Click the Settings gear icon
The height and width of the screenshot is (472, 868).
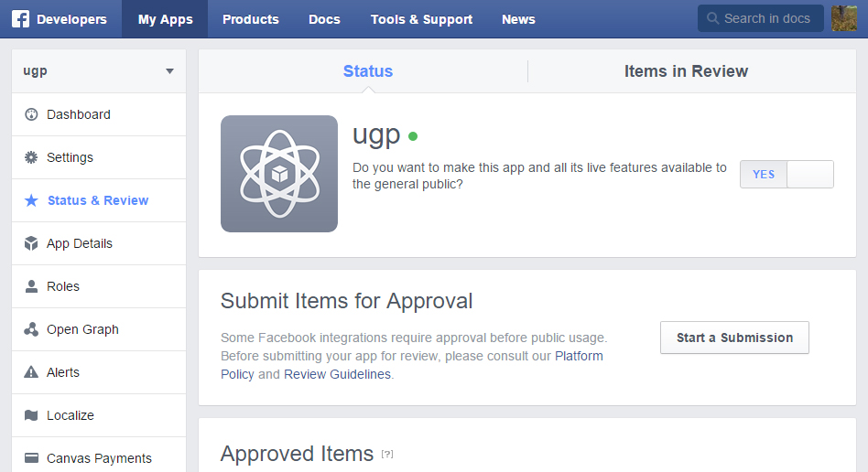tap(31, 157)
